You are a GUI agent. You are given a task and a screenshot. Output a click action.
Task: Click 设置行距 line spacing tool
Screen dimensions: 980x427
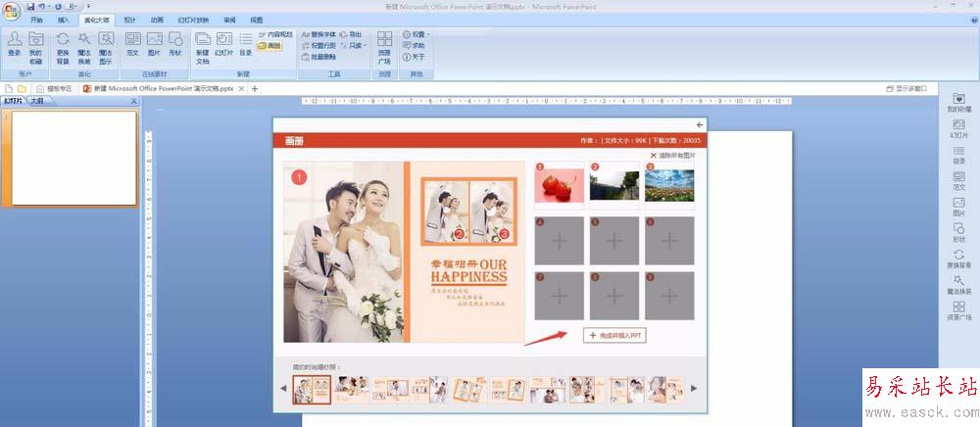pyautogui.click(x=318, y=46)
